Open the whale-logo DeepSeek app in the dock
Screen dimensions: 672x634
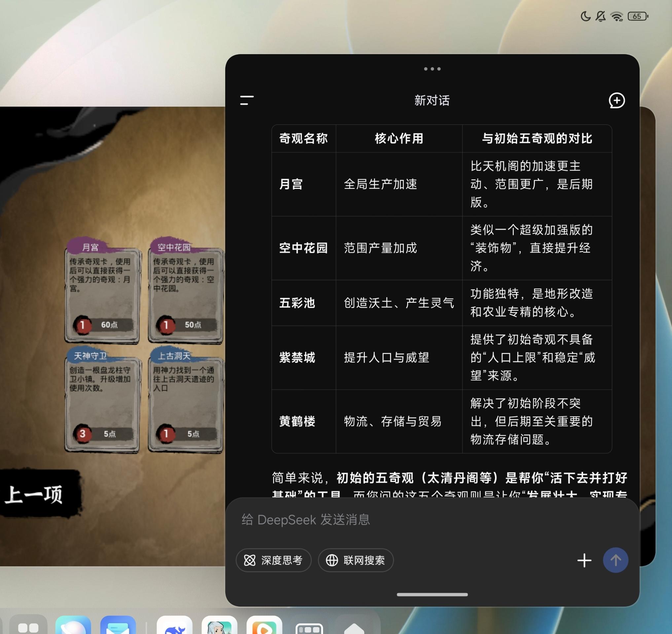(x=174, y=627)
